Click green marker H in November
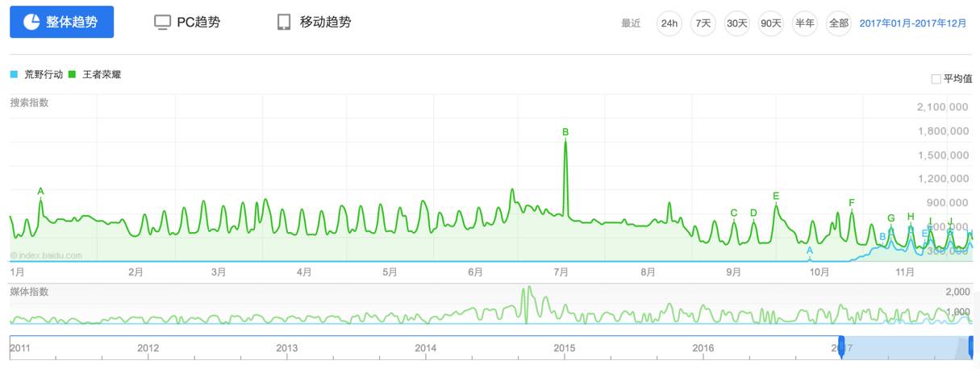This screenshot has width=980, height=369. [x=911, y=216]
